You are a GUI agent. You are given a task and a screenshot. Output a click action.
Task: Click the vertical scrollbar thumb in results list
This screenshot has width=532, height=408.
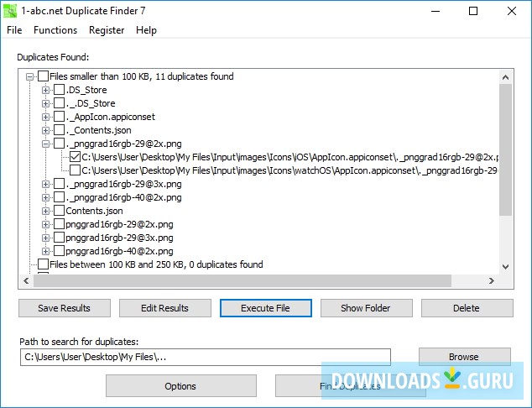point(505,149)
